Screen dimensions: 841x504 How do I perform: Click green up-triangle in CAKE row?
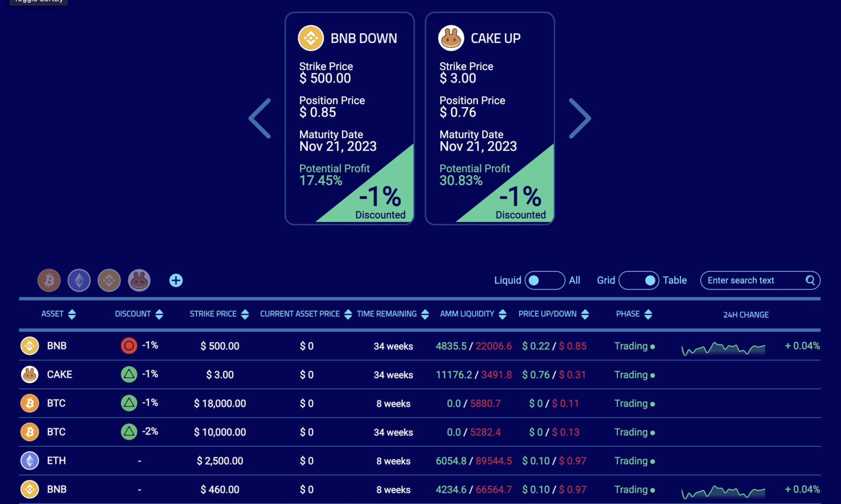click(129, 374)
